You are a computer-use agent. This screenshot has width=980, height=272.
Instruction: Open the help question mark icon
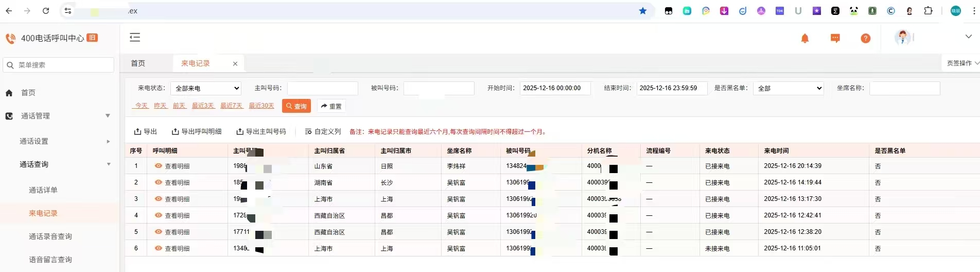pyautogui.click(x=866, y=39)
